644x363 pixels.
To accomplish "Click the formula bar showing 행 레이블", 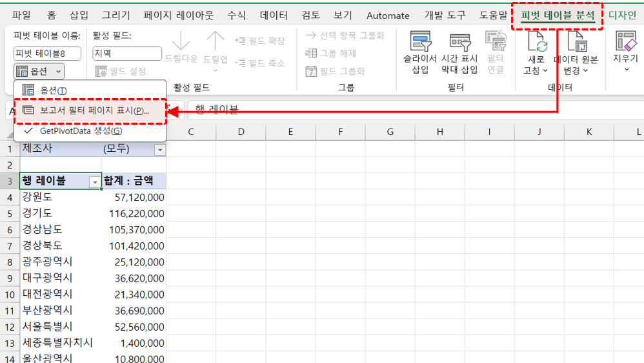I will tap(415, 110).
